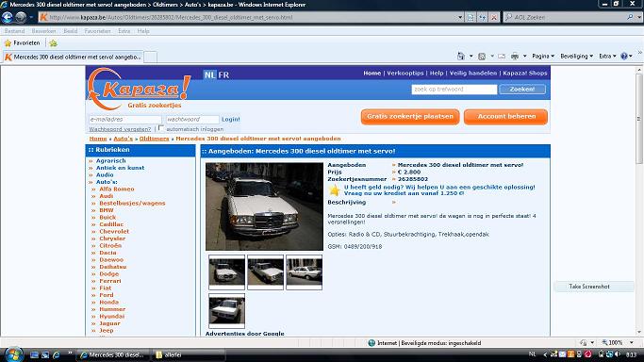Click Gratis zoekertje plaatsen button
This screenshot has width=644, height=362.
[x=410, y=117]
